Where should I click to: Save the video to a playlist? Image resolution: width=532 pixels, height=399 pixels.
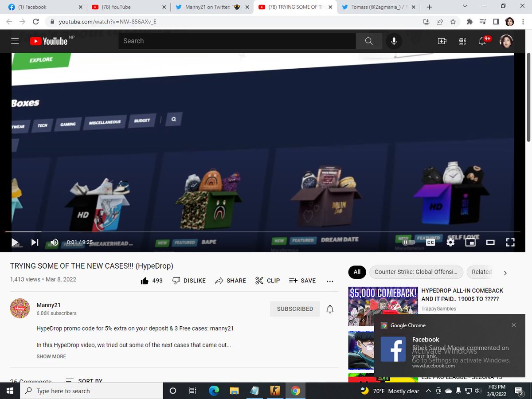click(x=302, y=281)
